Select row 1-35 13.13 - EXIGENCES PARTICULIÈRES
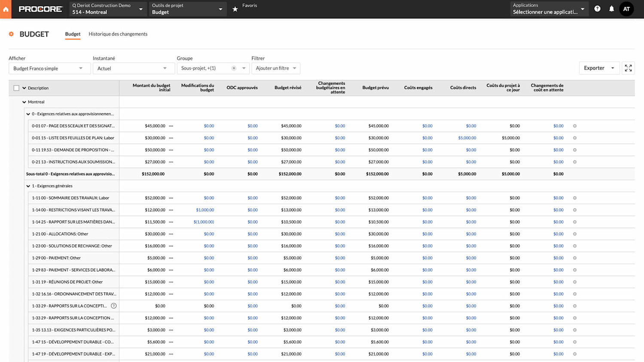Viewport: 644px width, 362px height. 73,330
